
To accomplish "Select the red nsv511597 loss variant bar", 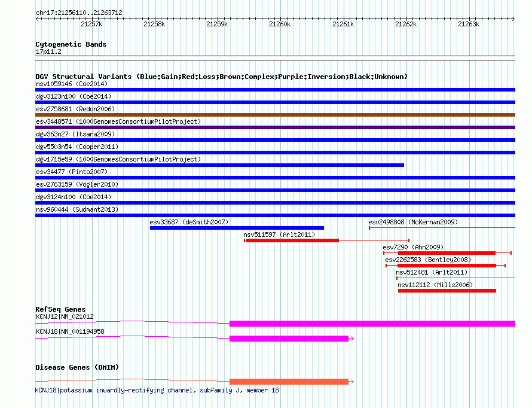I will (292, 240).
